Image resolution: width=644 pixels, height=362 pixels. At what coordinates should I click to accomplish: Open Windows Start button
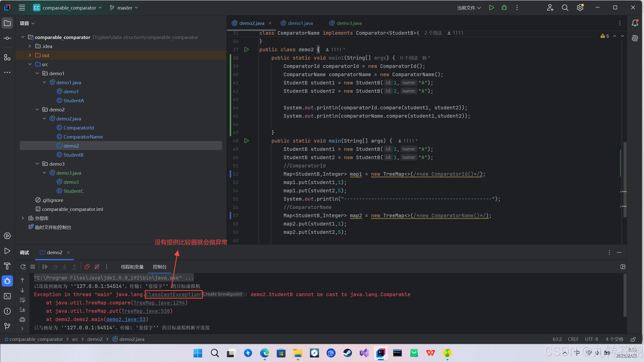pos(198,353)
